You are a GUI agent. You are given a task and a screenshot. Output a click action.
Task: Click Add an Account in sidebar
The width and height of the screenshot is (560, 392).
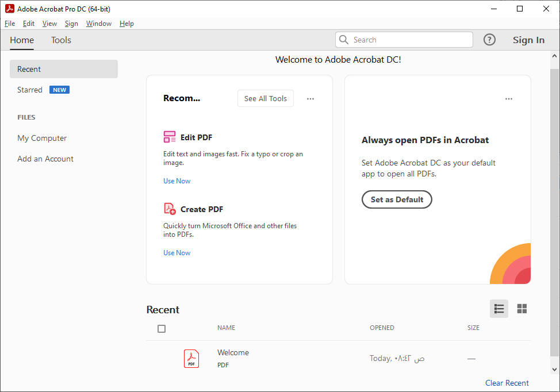tap(45, 159)
